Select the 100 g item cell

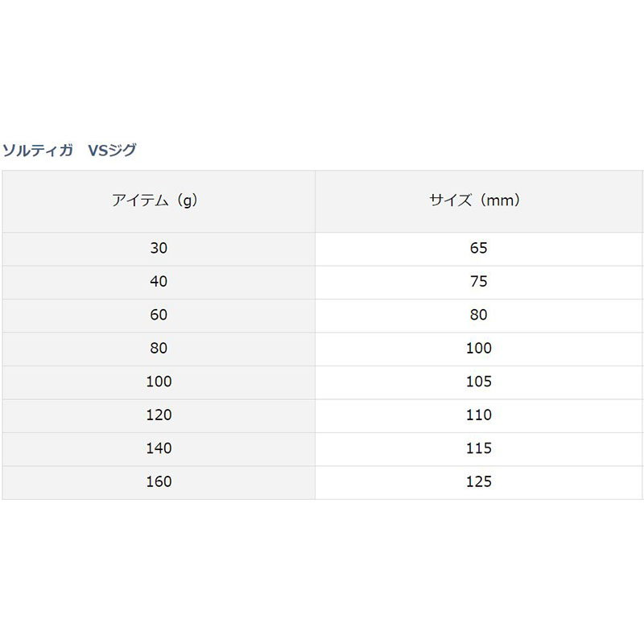159,382
